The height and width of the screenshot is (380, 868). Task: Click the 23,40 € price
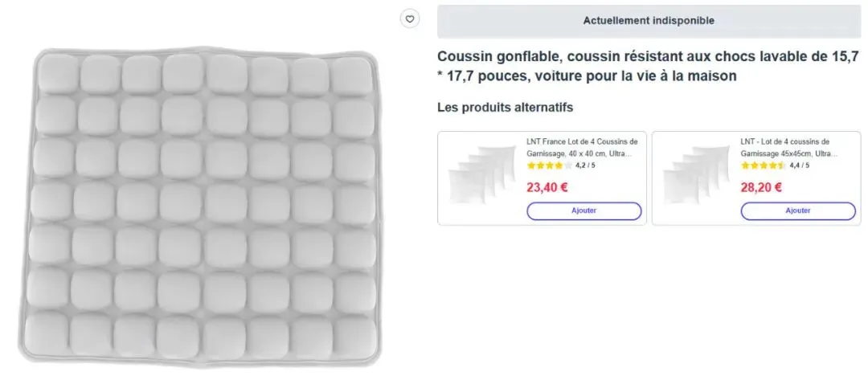click(x=547, y=188)
